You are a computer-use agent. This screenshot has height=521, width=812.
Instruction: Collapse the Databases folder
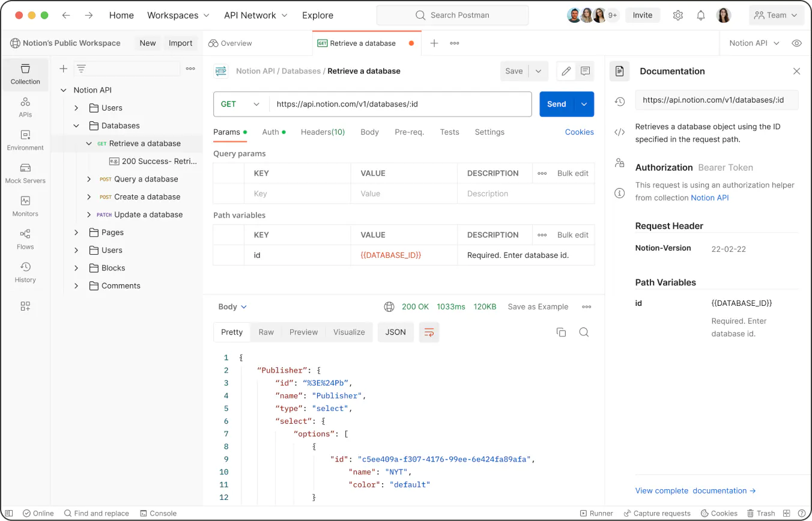pos(76,126)
